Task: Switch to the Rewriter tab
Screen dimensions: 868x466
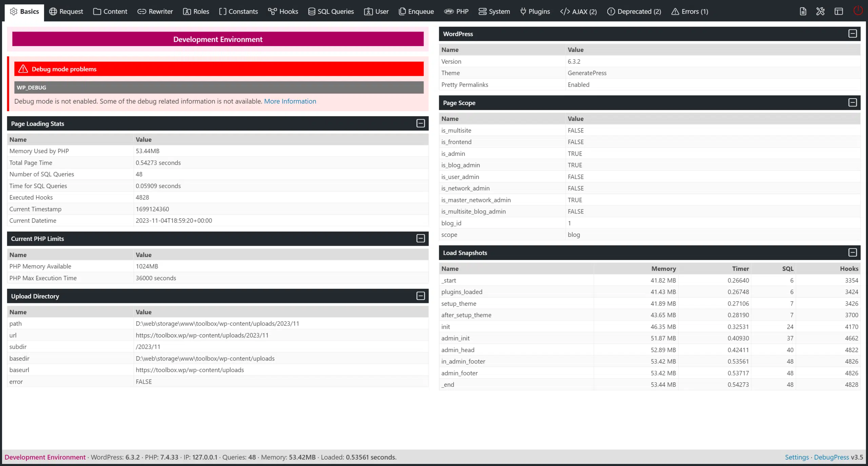Action: pos(155,12)
